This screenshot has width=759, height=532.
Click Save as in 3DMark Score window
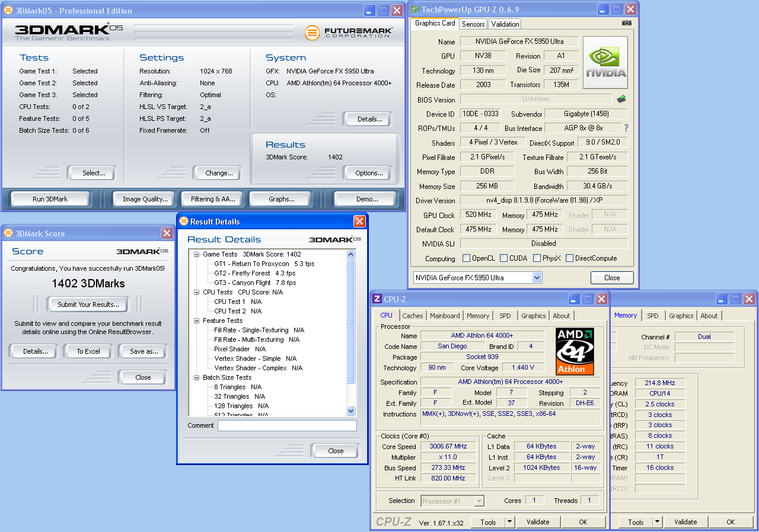(x=143, y=351)
